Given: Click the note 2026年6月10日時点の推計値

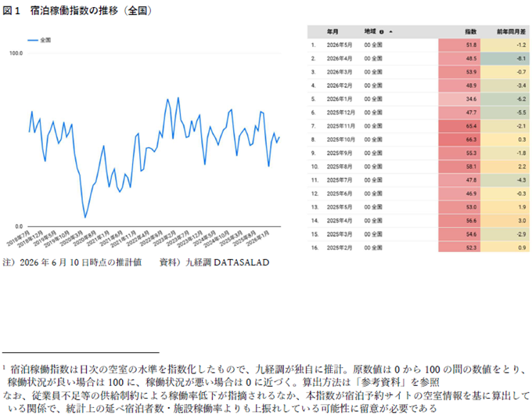Looking at the screenshot, I should (x=81, y=262).
